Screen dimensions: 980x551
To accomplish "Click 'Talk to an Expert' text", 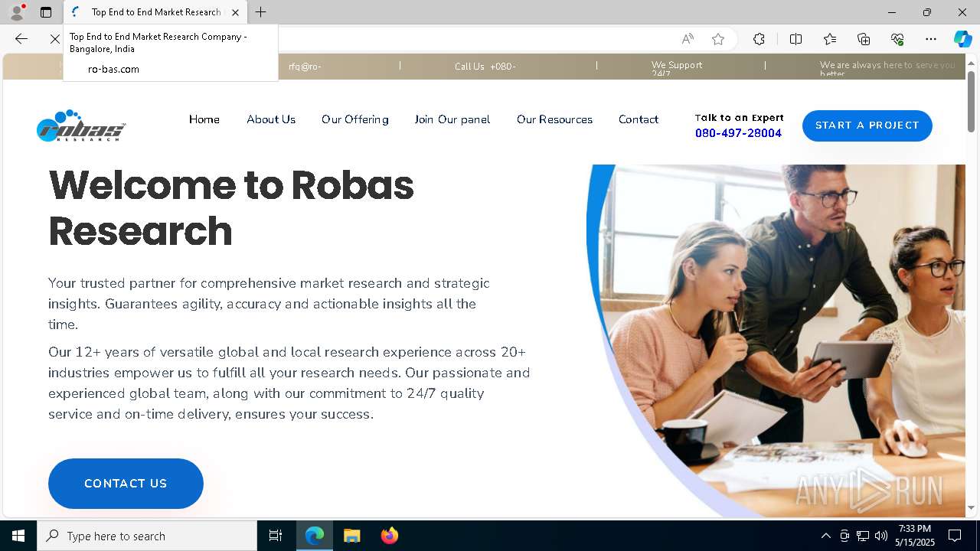I will click(739, 118).
